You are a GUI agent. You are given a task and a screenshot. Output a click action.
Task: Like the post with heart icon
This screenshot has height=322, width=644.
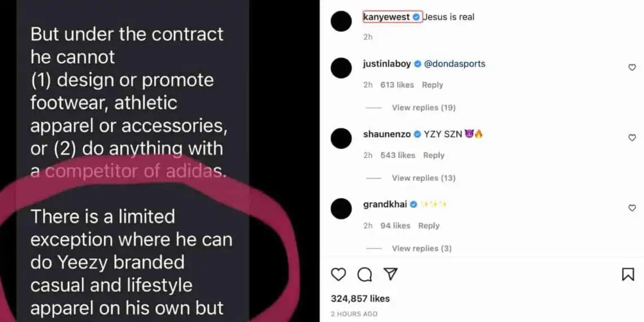click(x=338, y=274)
